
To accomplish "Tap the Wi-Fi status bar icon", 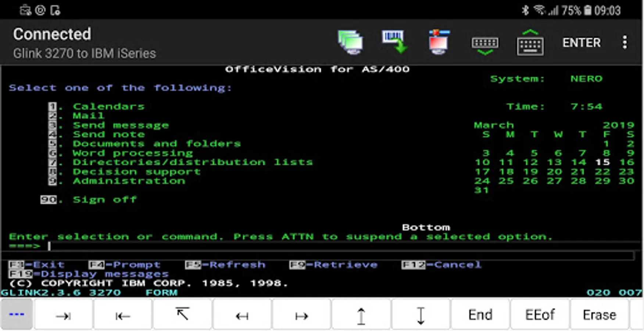I will [x=539, y=10].
